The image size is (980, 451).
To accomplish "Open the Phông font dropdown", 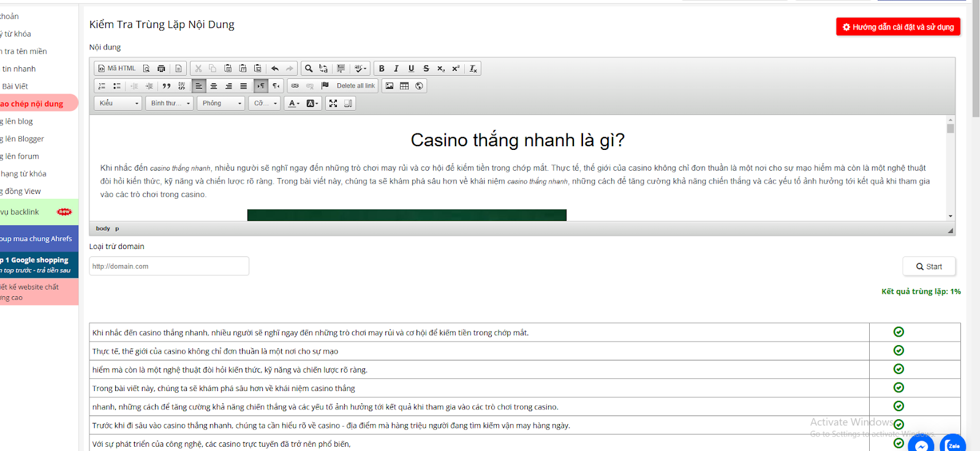I will pyautogui.click(x=221, y=103).
